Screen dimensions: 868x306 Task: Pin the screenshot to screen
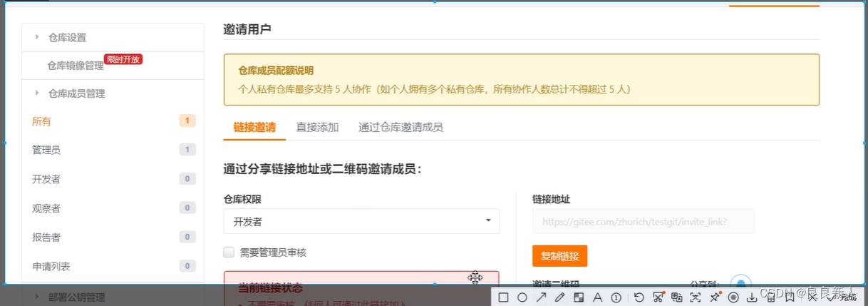click(715, 297)
